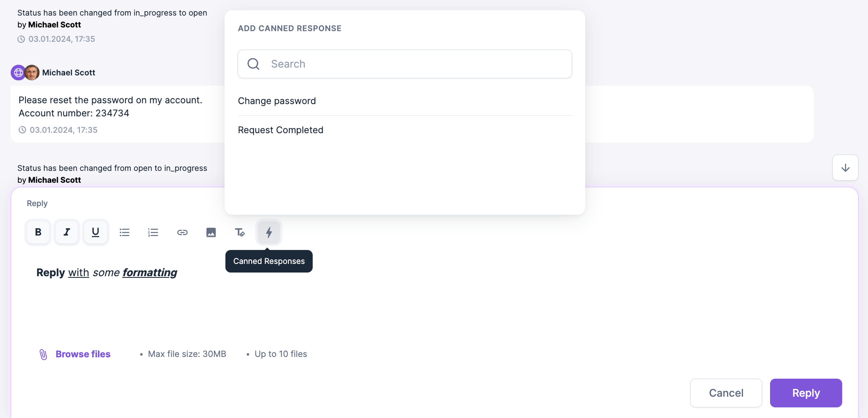Click the purple globe channel icon
Viewport: 868px width, 418px height.
pos(18,73)
